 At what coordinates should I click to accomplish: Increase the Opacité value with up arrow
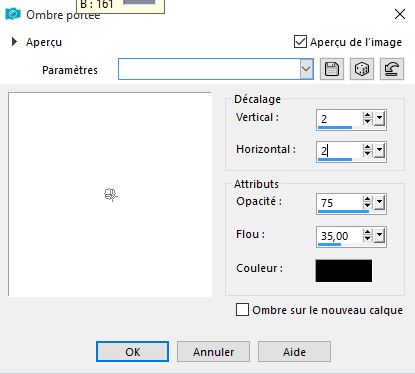[x=367, y=199]
